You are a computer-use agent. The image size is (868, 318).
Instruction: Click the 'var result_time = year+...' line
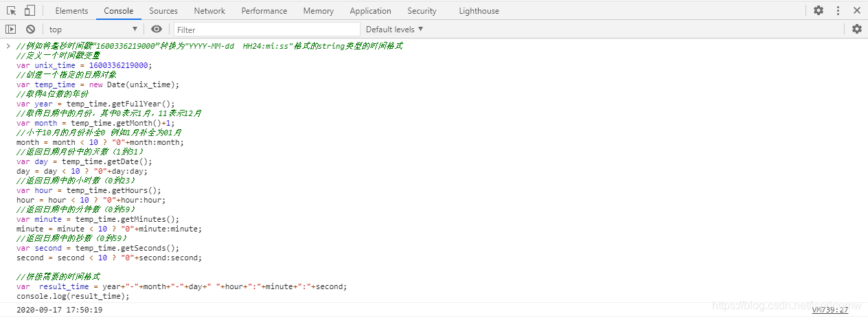182,286
